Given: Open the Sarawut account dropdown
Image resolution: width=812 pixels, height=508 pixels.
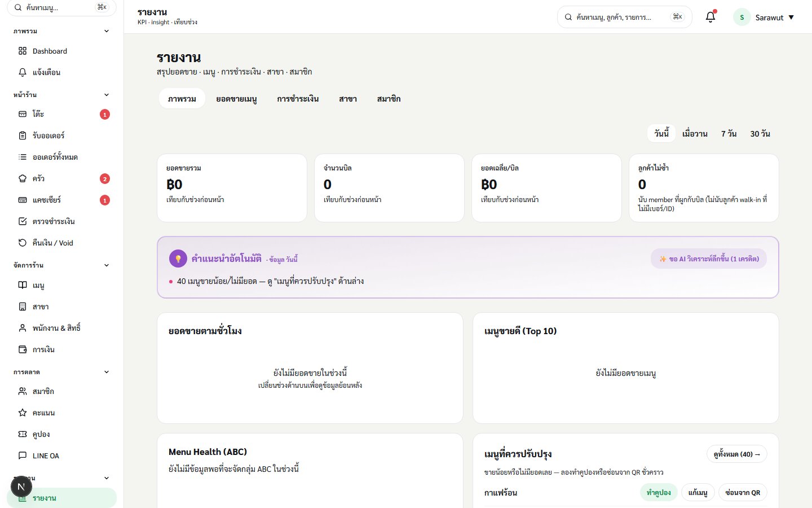Looking at the screenshot, I should pos(765,17).
